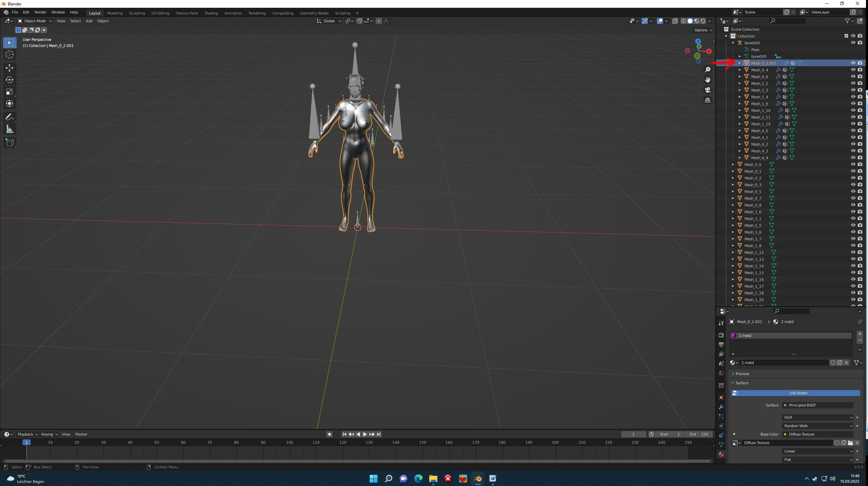Screen dimensions: 868x486
Task: Open Scene properties tab
Action: pyautogui.click(x=721, y=363)
